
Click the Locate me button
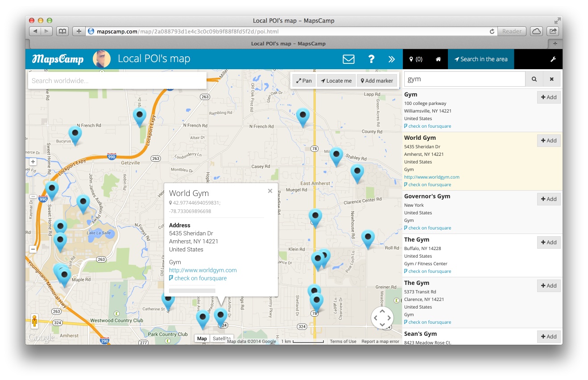point(336,81)
